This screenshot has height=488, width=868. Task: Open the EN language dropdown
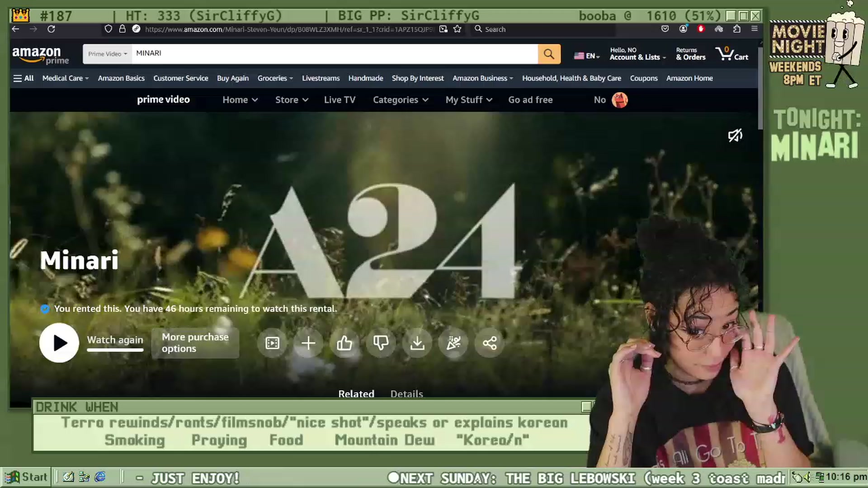(x=587, y=56)
